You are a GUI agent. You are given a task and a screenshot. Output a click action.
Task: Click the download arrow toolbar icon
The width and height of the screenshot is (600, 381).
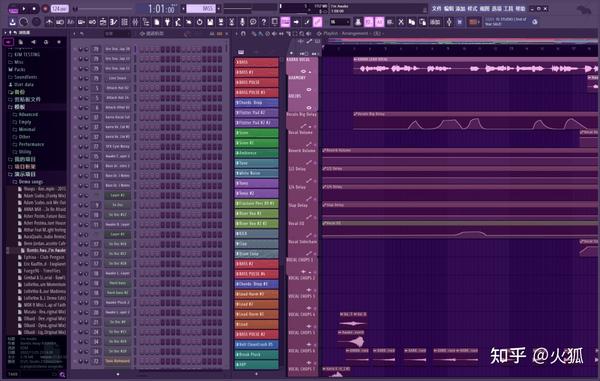(x=13, y=22)
